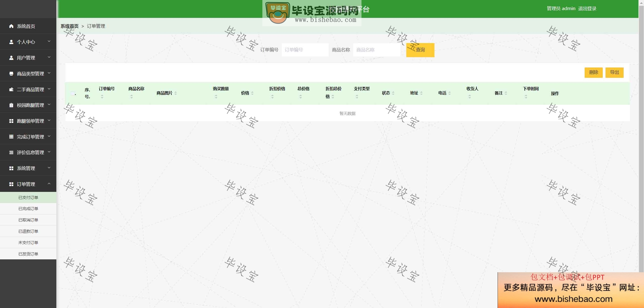644x308 pixels.
Task: Focus the 商品名称 search input field
Action: click(x=377, y=50)
